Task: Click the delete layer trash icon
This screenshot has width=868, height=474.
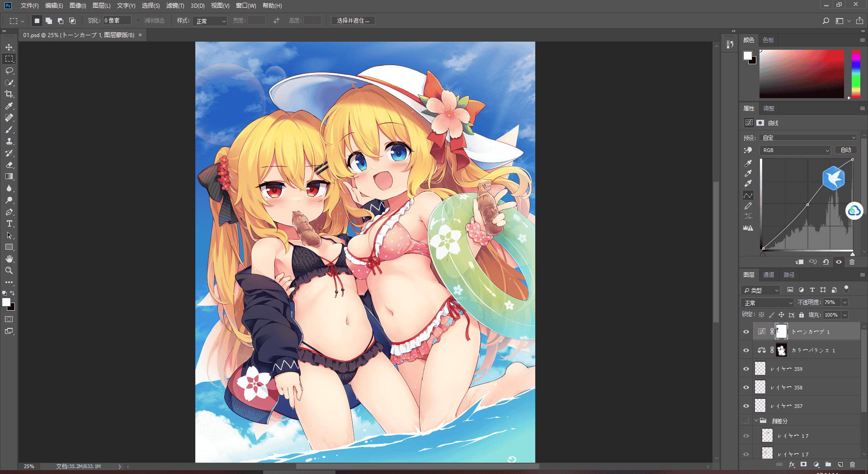Action: (852, 465)
